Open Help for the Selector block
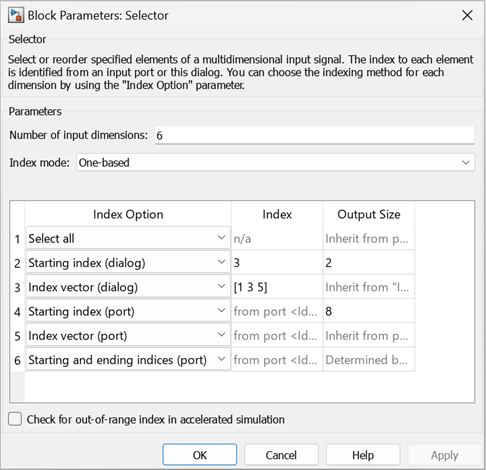The image size is (486, 470). (363, 455)
